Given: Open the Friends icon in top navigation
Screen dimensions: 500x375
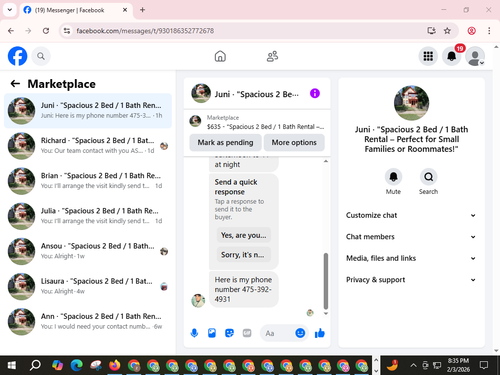Looking at the screenshot, I should pos(272,56).
